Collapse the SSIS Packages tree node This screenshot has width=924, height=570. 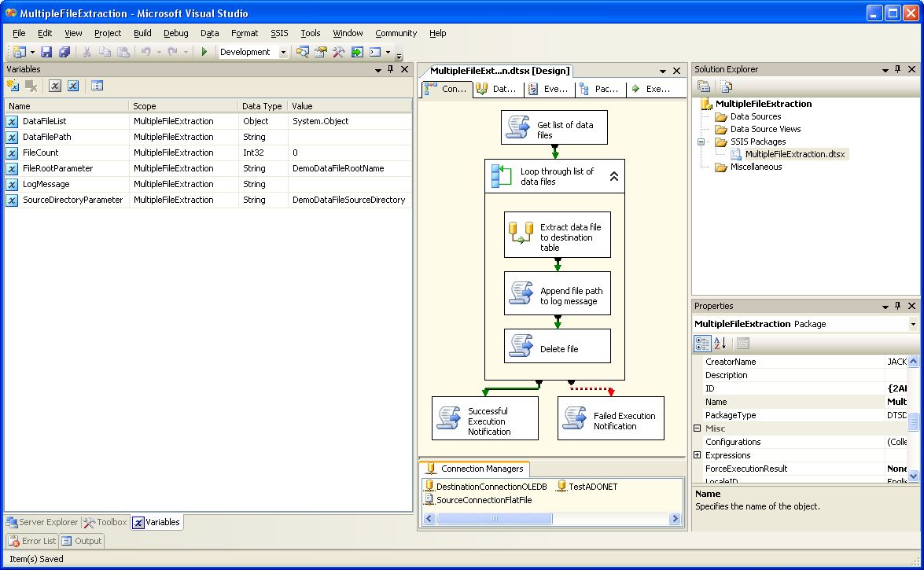pyautogui.click(x=700, y=142)
